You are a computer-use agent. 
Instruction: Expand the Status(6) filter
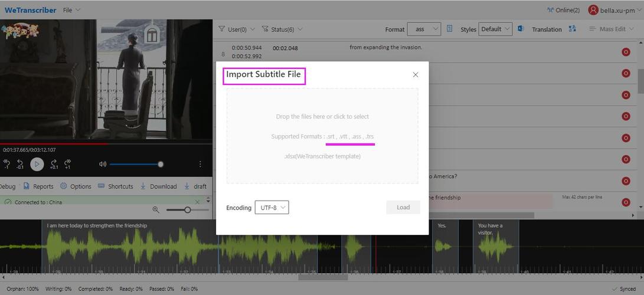pos(282,29)
